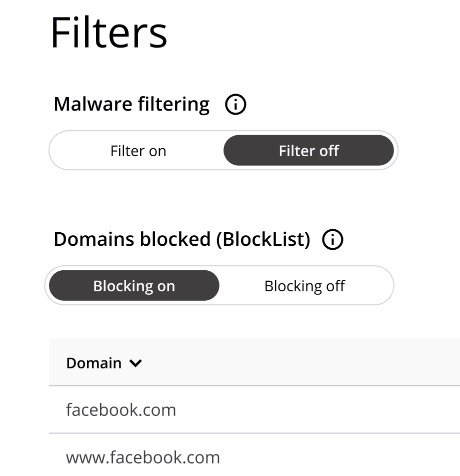Turn domain blocking off
Screen dimensions: 460x476
304,286
